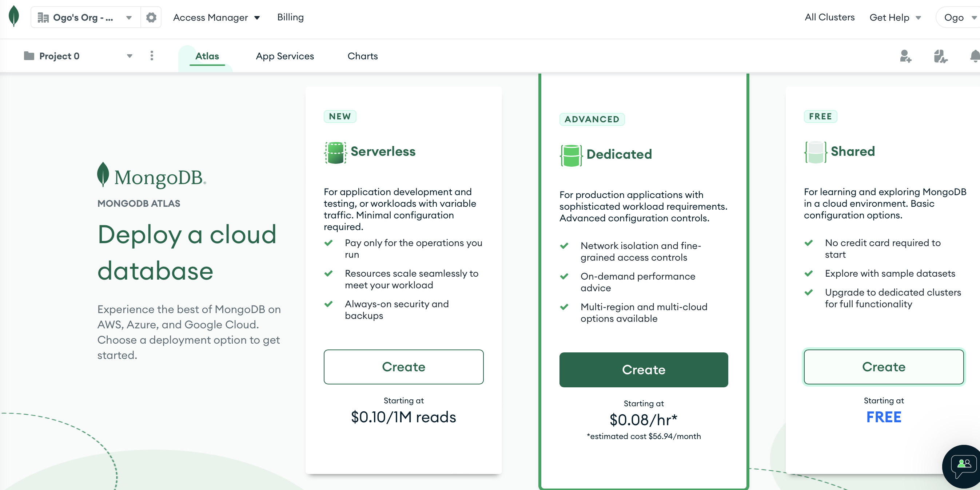Expand the Get Help menu
This screenshot has height=490, width=980.
pos(895,17)
